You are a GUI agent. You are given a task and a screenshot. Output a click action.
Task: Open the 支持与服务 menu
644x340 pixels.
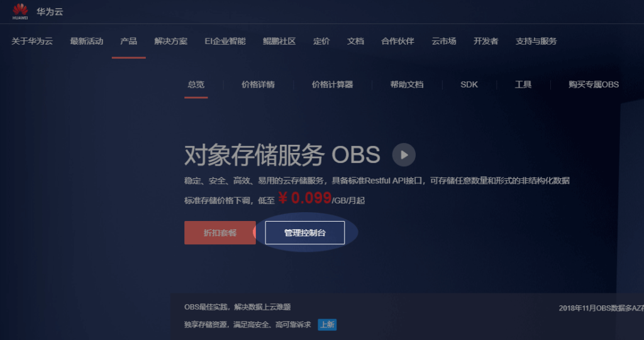point(536,42)
